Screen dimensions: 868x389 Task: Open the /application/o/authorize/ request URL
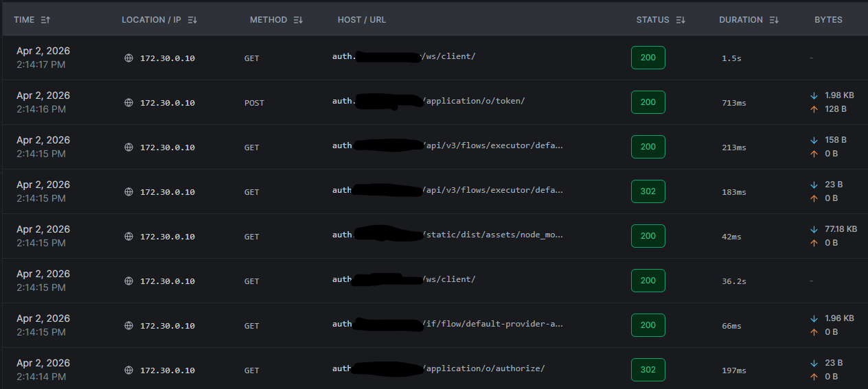click(485, 368)
